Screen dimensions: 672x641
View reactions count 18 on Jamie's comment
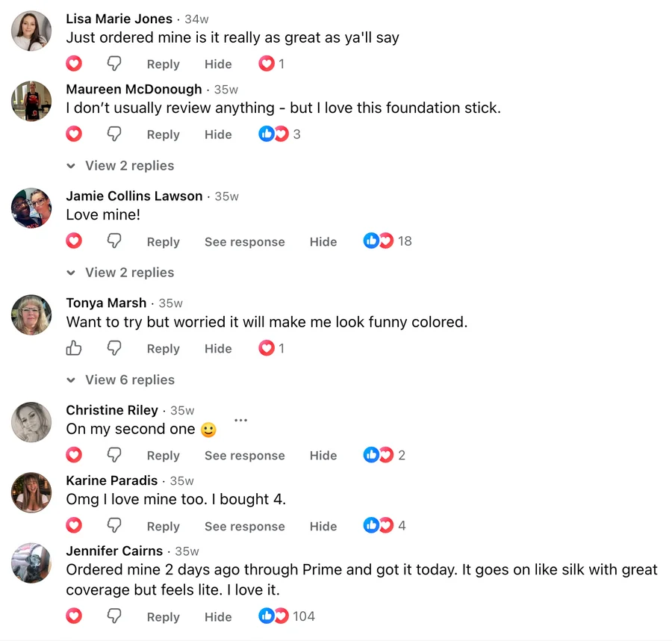click(388, 241)
